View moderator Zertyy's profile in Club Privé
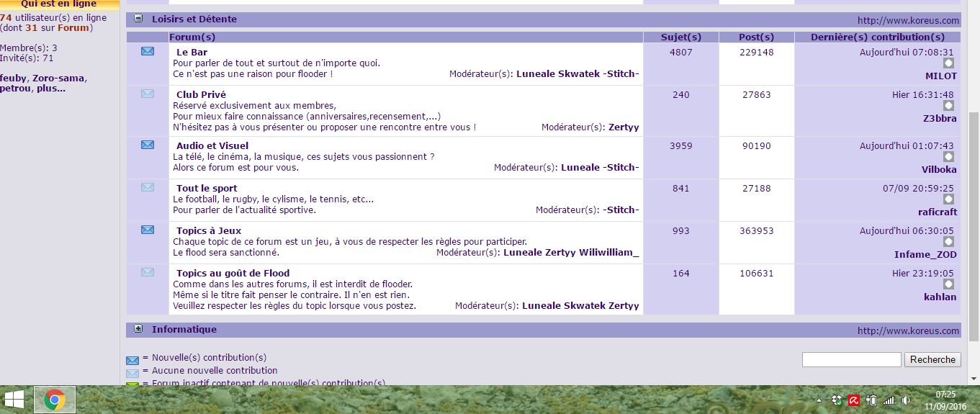This screenshot has width=980, height=414. point(624,127)
